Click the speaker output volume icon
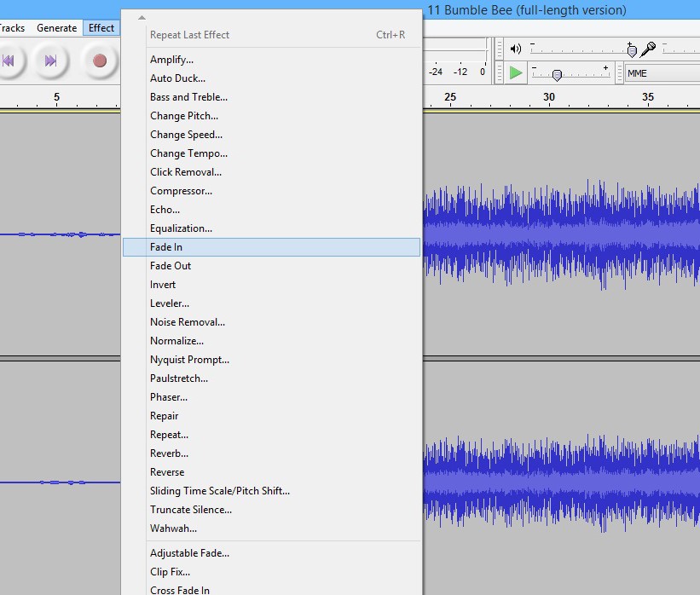The width and height of the screenshot is (700, 595). pyautogui.click(x=516, y=49)
